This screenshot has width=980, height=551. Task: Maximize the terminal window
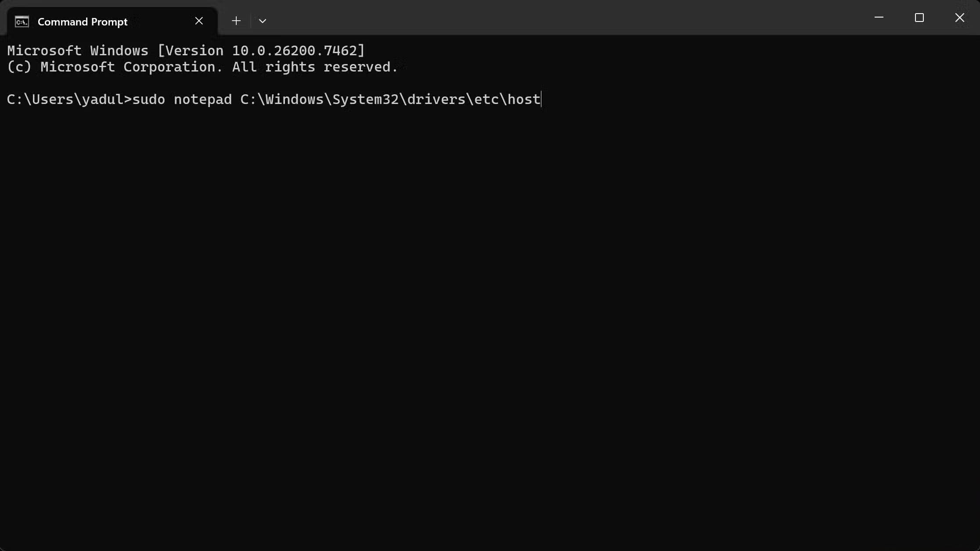coord(919,18)
